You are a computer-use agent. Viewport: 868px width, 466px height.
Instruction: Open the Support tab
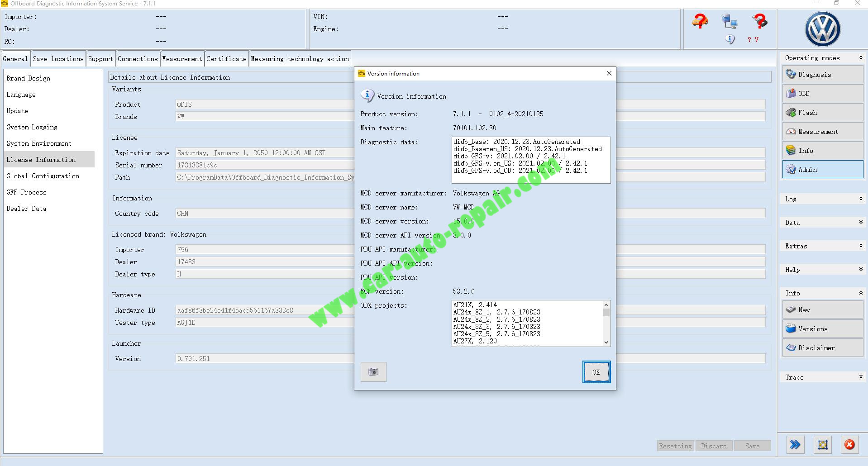(100, 59)
